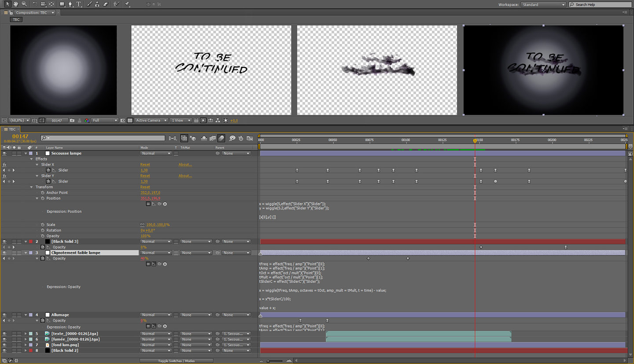Click the red label of Black Solid 3
634x364 pixels.
pos(30,241)
